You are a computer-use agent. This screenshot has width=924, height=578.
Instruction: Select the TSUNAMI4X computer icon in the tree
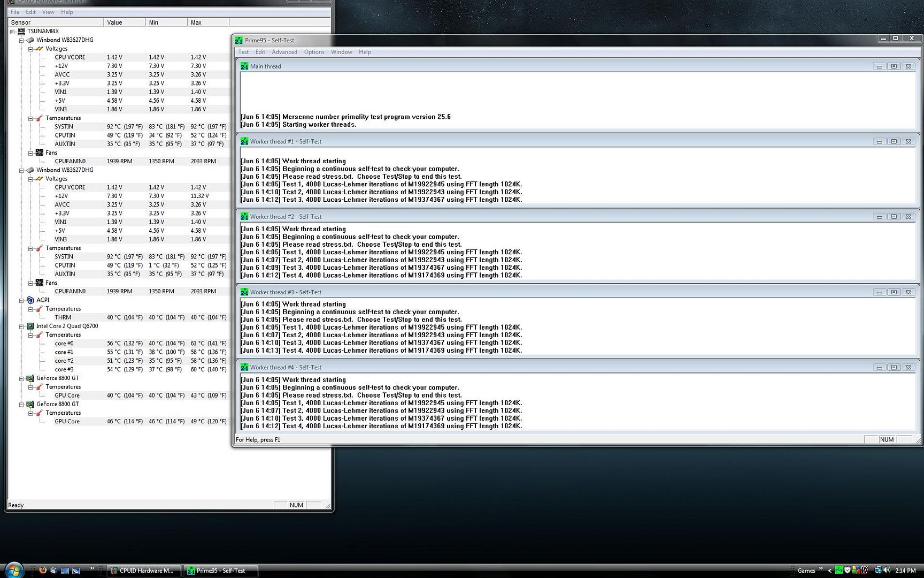point(21,31)
